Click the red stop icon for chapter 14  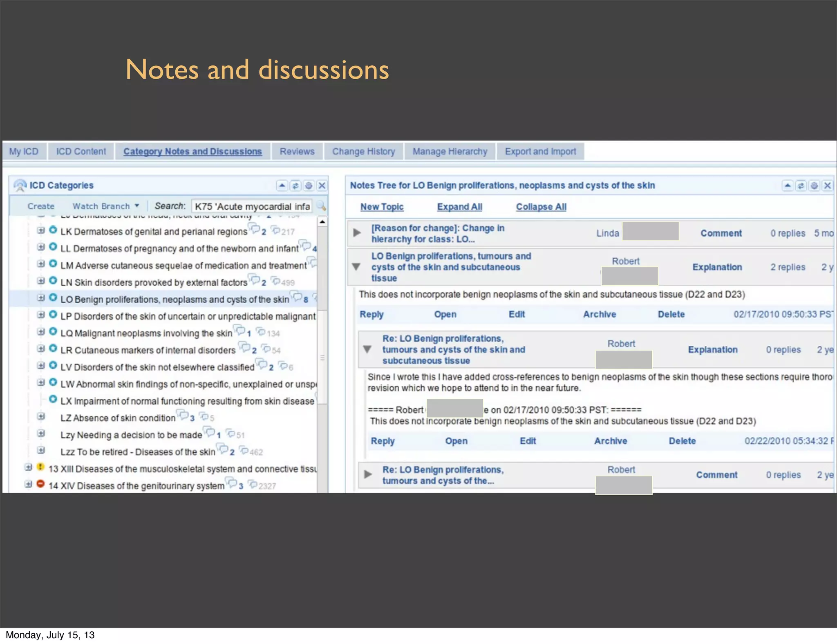40,484
